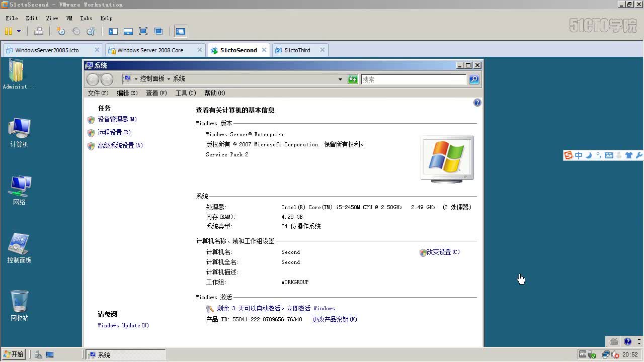Pause the virtual machine in VMware toolbar
This screenshot has height=362, width=644.
click(9, 31)
